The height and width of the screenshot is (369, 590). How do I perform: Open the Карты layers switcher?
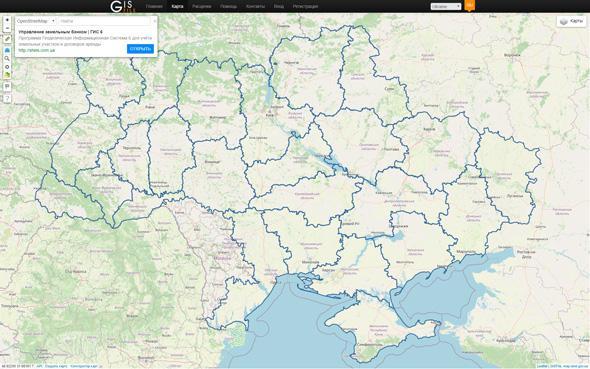571,21
